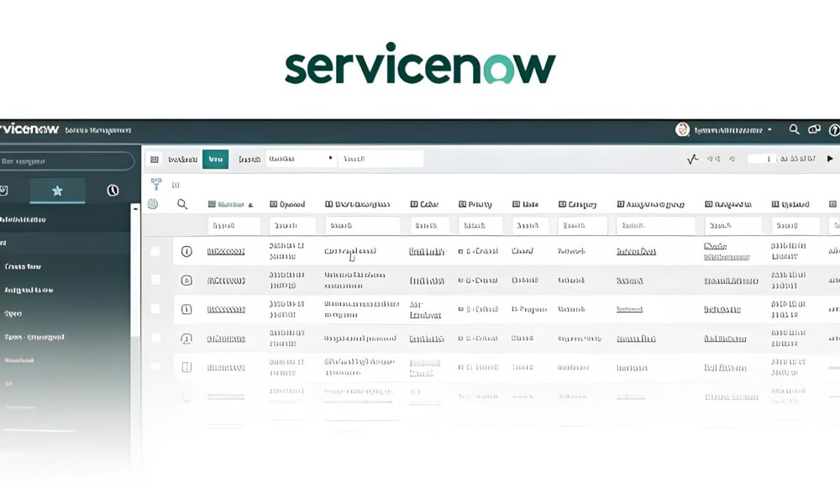Click the search box under Number column
This screenshot has height=504, width=840.
[234, 225]
